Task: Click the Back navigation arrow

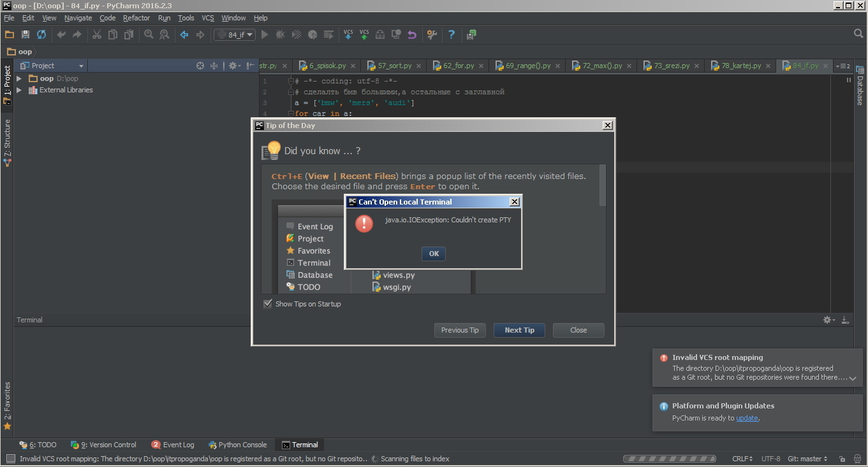Action: [184, 34]
